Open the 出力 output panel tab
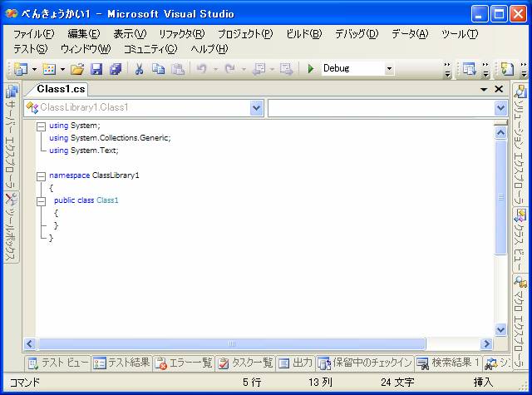Screen dimensions: 532x395 click(295, 363)
